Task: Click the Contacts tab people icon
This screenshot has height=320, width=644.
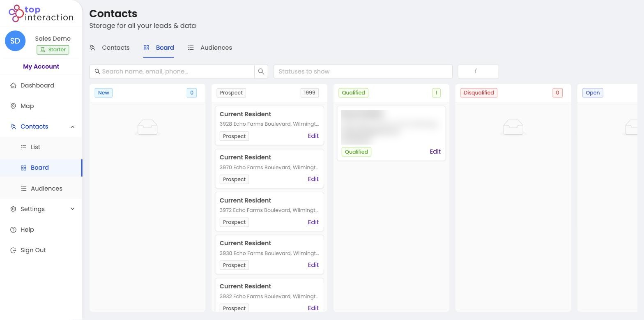Action: tap(92, 48)
